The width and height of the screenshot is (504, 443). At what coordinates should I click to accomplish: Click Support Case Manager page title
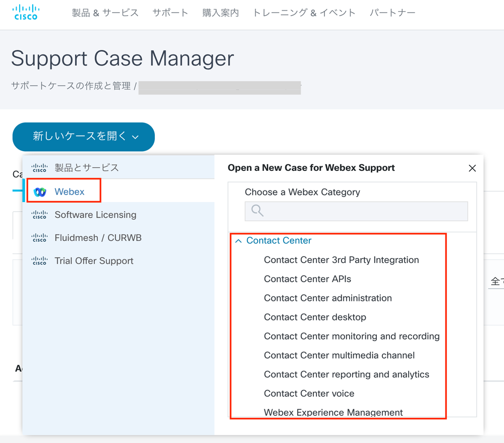[x=123, y=59]
